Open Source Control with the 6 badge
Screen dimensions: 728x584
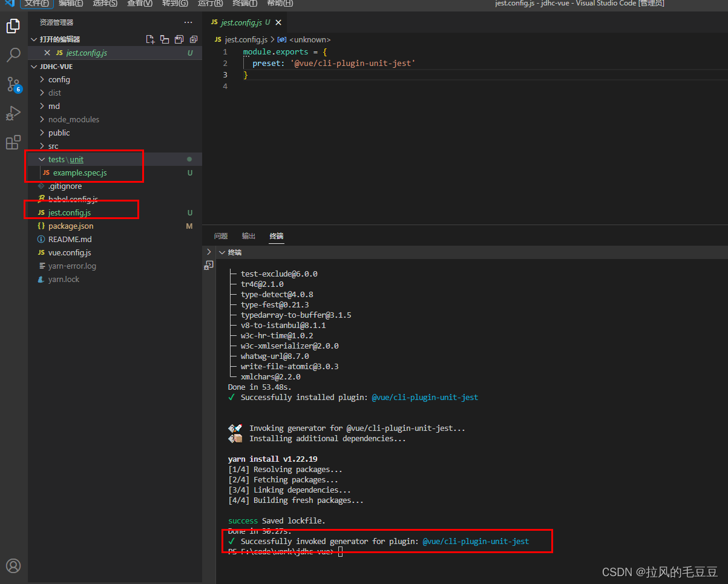coord(13,85)
